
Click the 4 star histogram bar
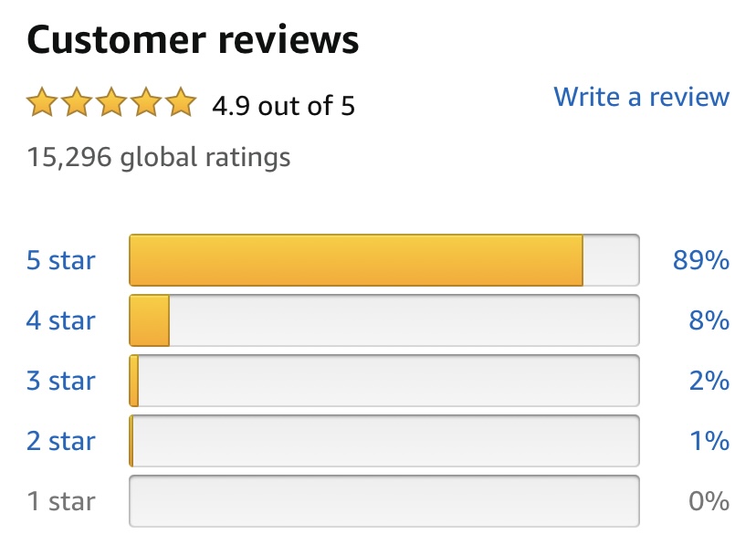tap(384, 320)
